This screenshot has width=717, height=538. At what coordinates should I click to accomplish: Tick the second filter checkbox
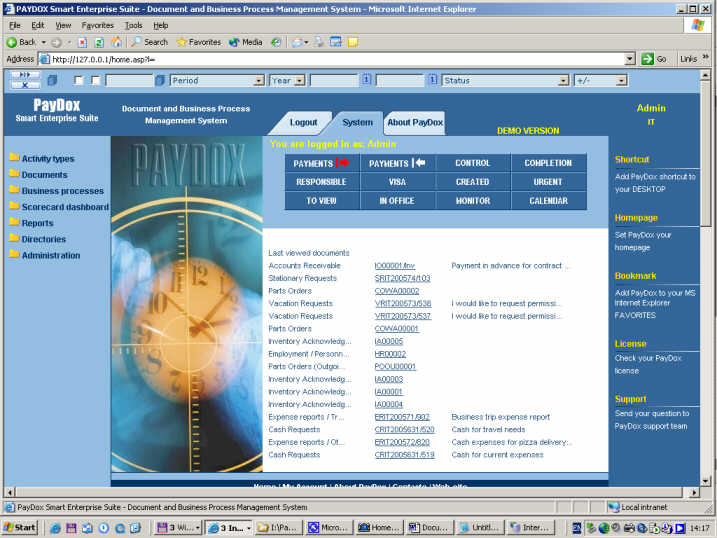click(x=96, y=80)
